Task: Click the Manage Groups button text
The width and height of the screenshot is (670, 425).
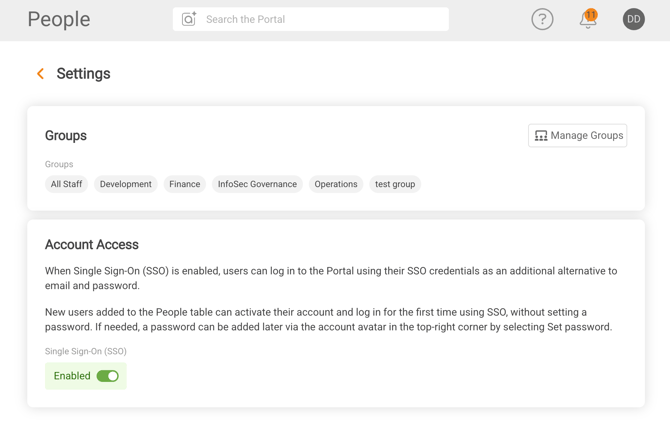Action: click(x=586, y=136)
